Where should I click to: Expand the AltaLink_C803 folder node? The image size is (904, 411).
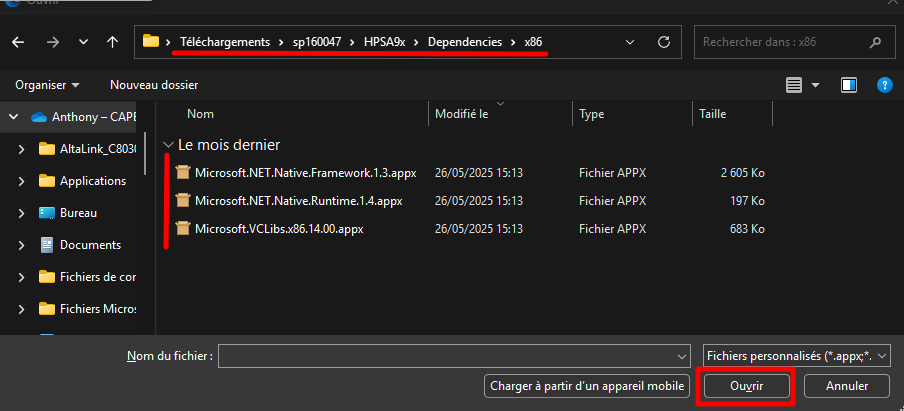point(21,149)
